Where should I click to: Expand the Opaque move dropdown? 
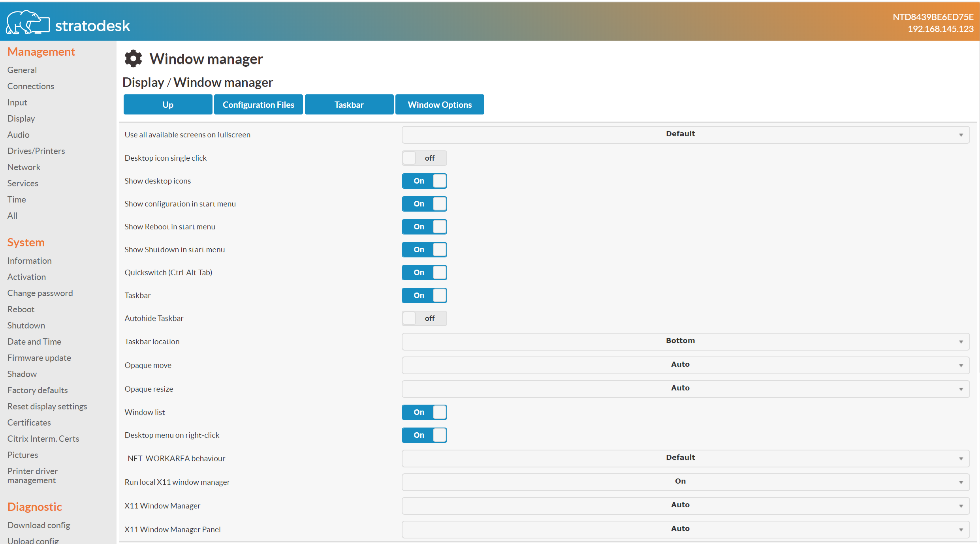(686, 365)
